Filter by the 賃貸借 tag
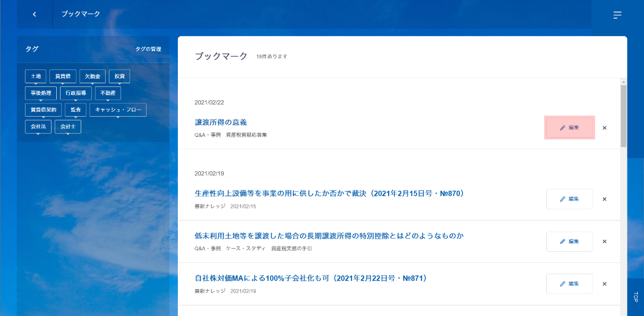Viewport: 644px width, 316px height. 63,76
